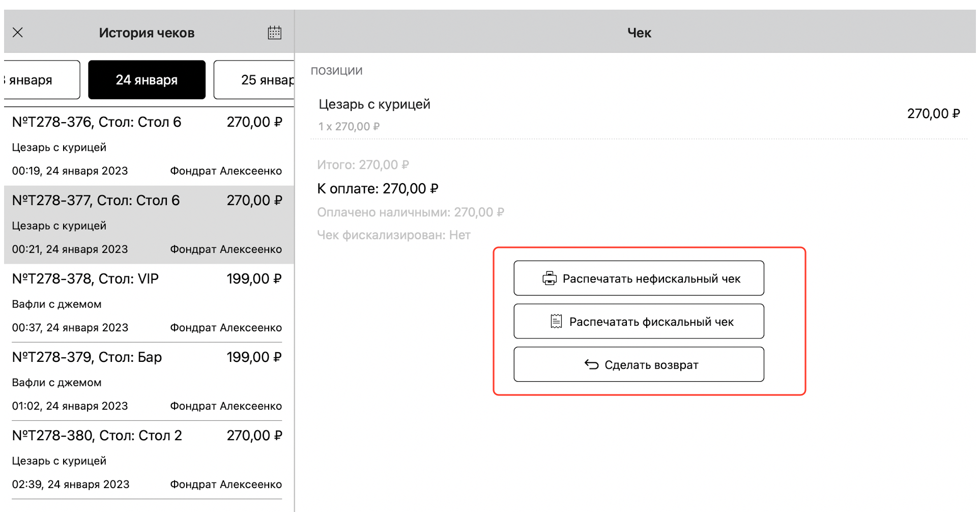
Task: Switch to the 25 января date tab
Action: [x=254, y=80]
